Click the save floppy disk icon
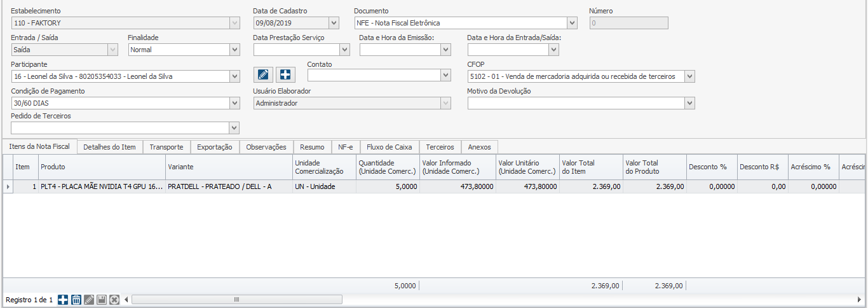The image size is (868, 308). [x=102, y=300]
